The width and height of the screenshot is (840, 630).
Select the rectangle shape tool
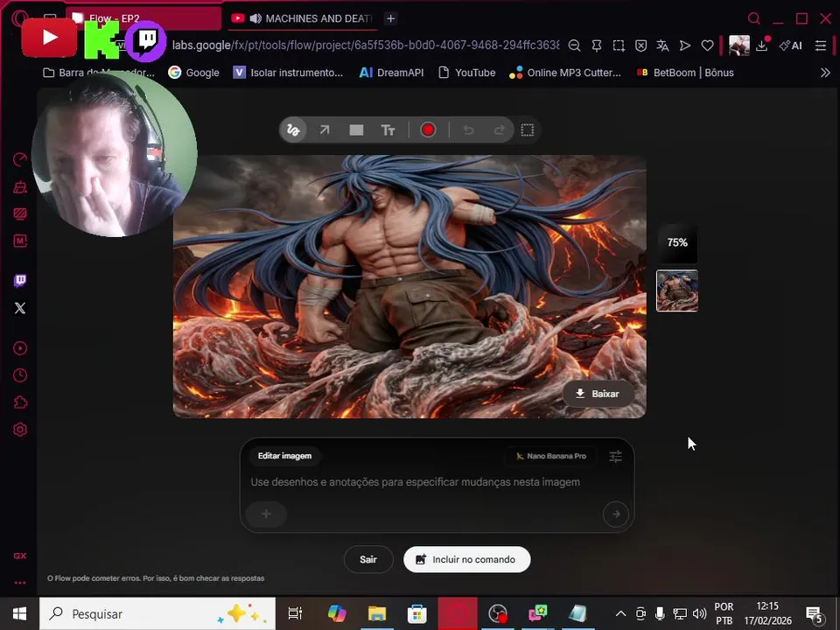point(356,130)
